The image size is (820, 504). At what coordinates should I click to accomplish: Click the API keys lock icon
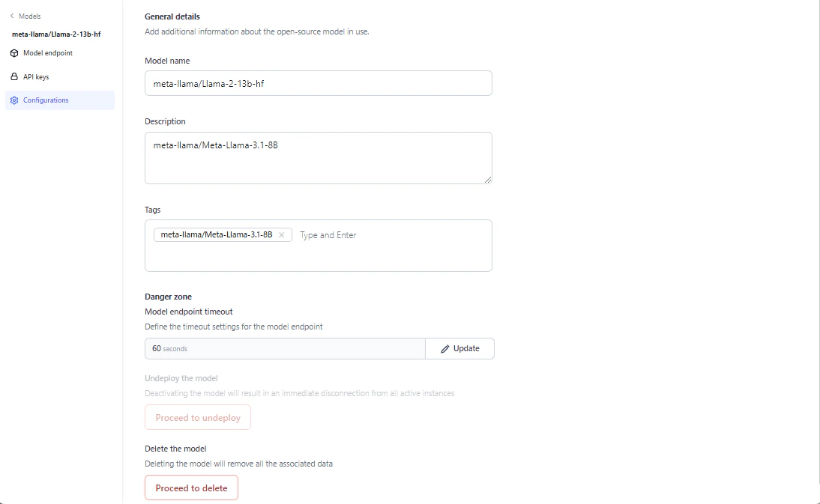pos(13,76)
